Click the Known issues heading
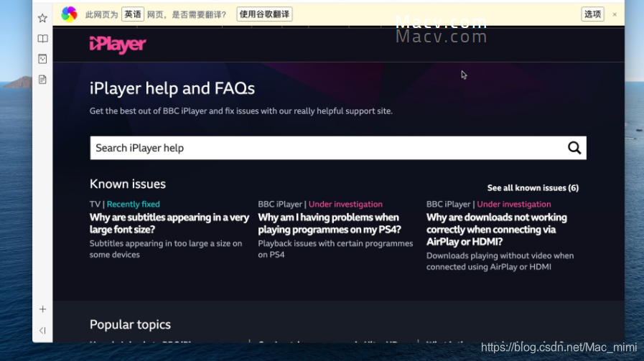This screenshot has width=644, height=361. click(x=128, y=184)
